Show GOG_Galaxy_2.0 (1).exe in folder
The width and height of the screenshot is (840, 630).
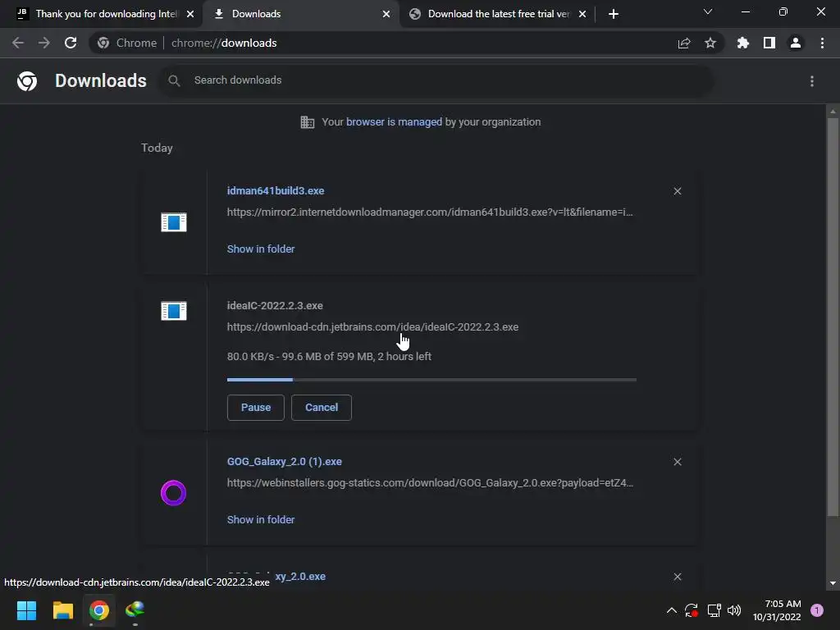tap(261, 519)
